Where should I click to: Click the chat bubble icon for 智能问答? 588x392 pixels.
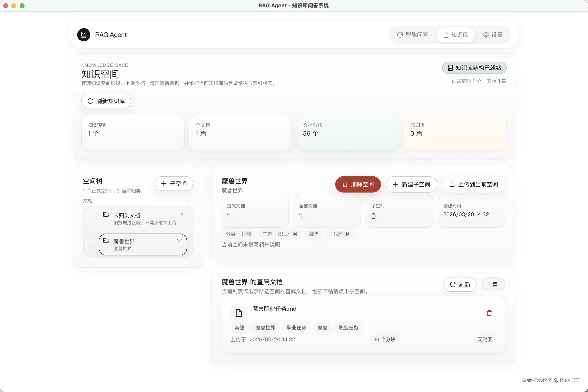click(400, 35)
